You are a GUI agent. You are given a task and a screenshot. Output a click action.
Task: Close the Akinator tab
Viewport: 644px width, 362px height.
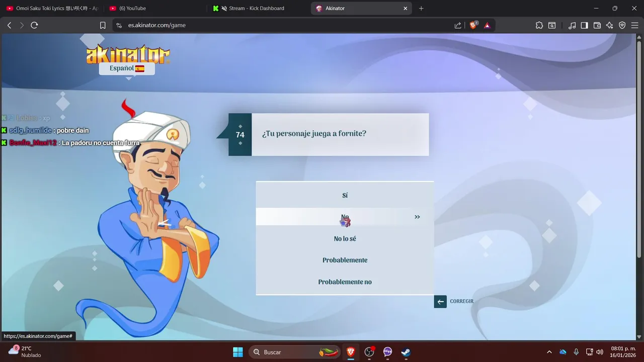(x=406, y=8)
